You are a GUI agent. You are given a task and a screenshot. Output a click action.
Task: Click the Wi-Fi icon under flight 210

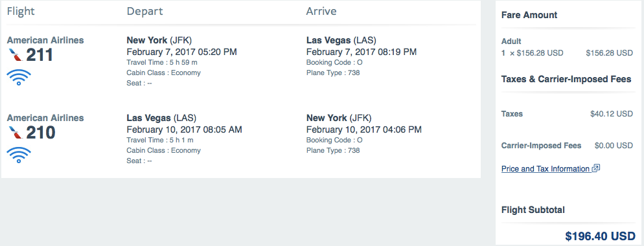pyautogui.click(x=19, y=155)
